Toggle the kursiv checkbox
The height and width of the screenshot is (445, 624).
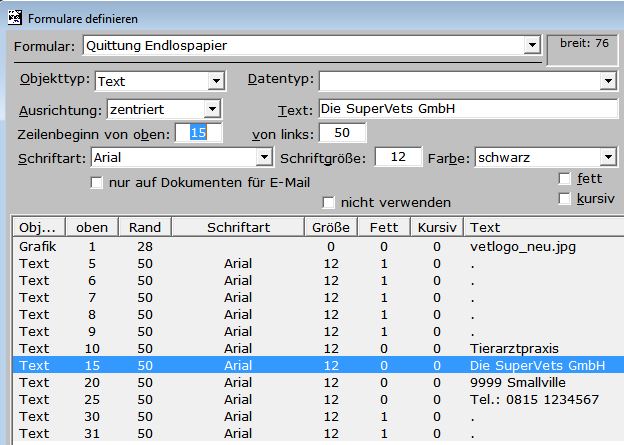564,199
